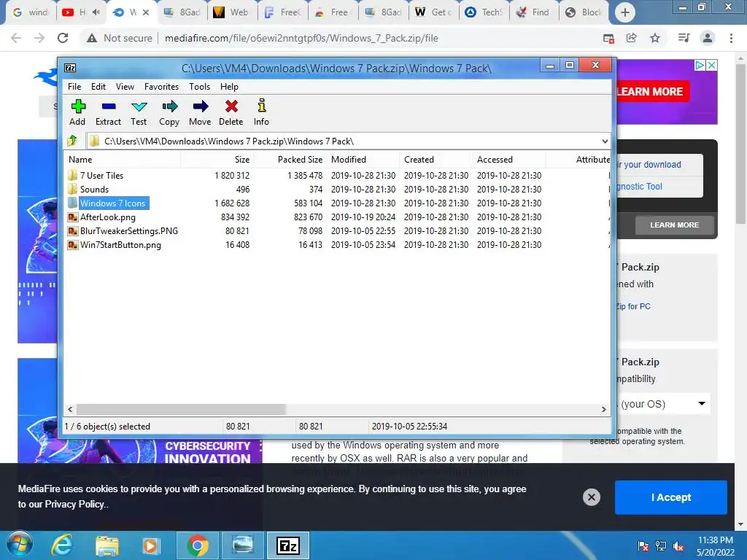Image resolution: width=747 pixels, height=560 pixels.
Task: Select the 7 User Tiles folder icon
Action: pos(72,175)
